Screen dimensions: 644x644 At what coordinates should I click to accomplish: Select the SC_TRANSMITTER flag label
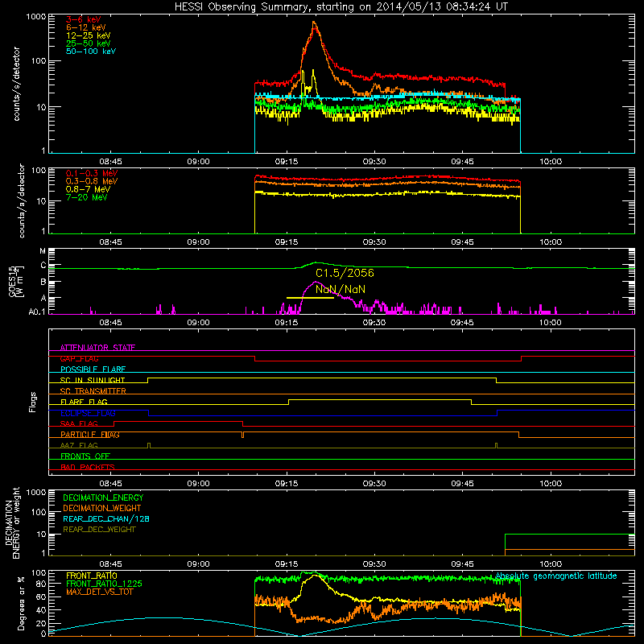click(x=93, y=391)
